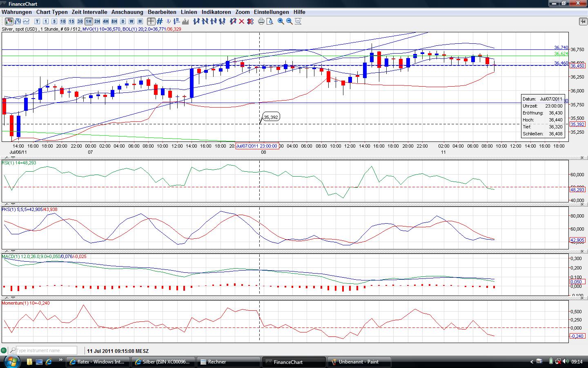Image resolution: width=588 pixels, height=368 pixels.
Task: Click the 36,740 price level label
Action: [x=561, y=48]
